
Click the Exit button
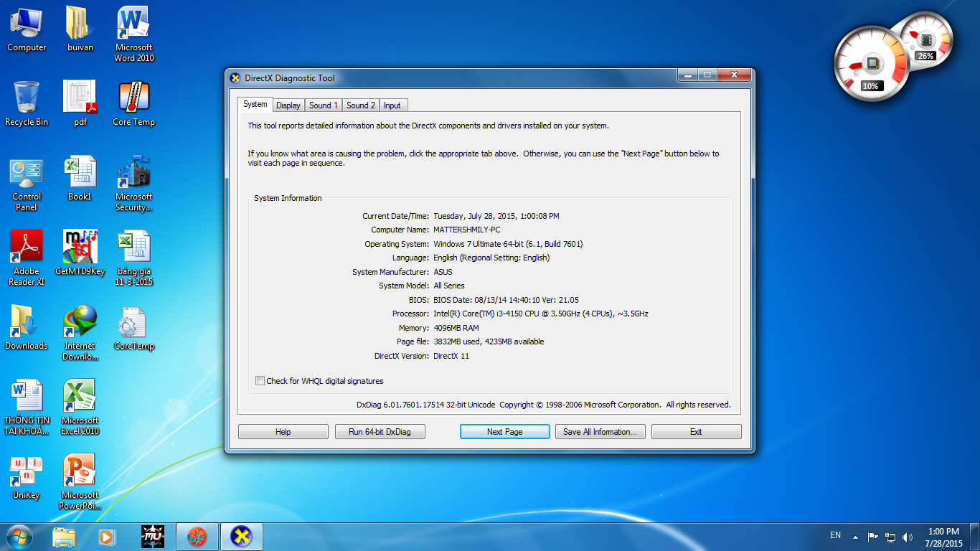pyautogui.click(x=696, y=432)
